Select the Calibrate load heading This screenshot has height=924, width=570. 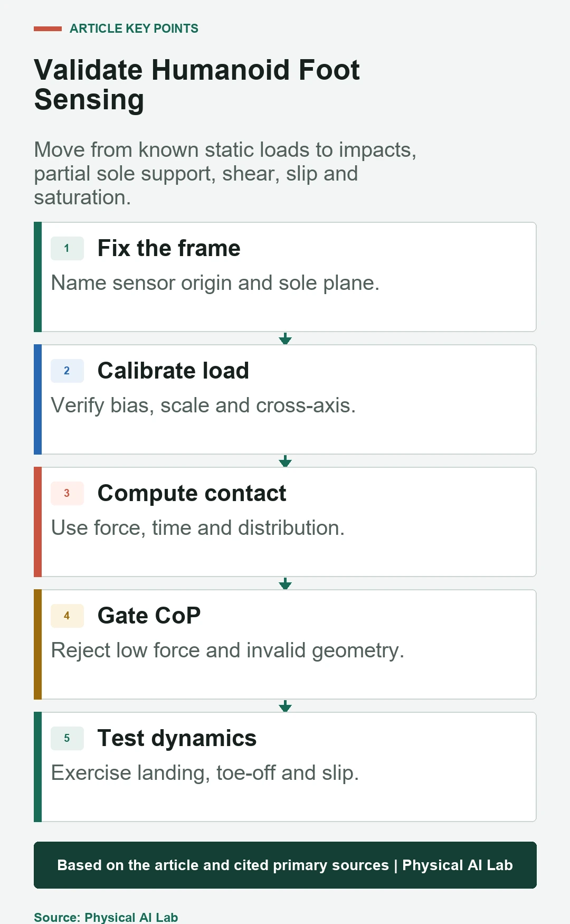coord(173,371)
